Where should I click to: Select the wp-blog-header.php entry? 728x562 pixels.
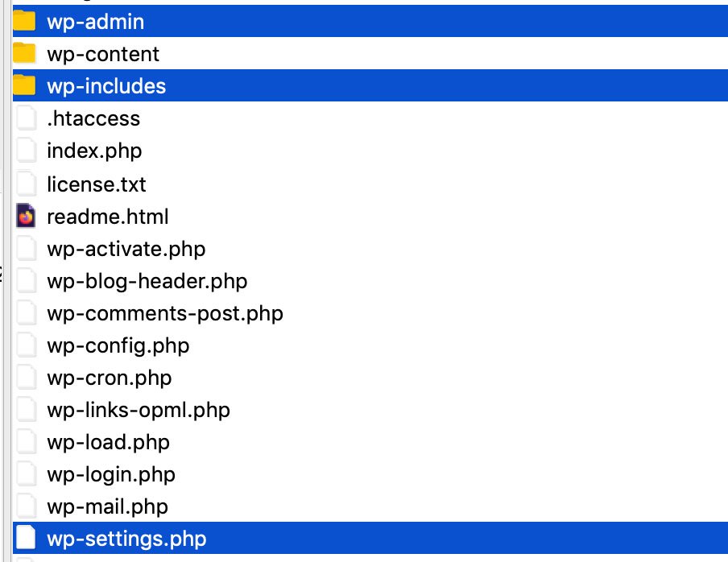pos(147,281)
